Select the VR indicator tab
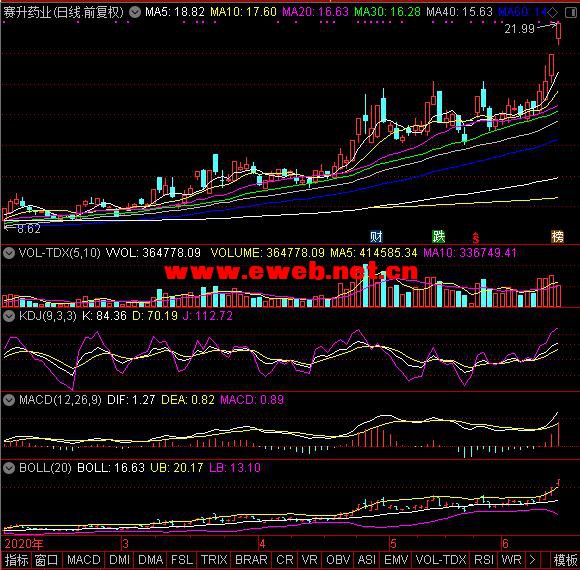Image resolution: width=580 pixels, height=570 pixels. (309, 560)
